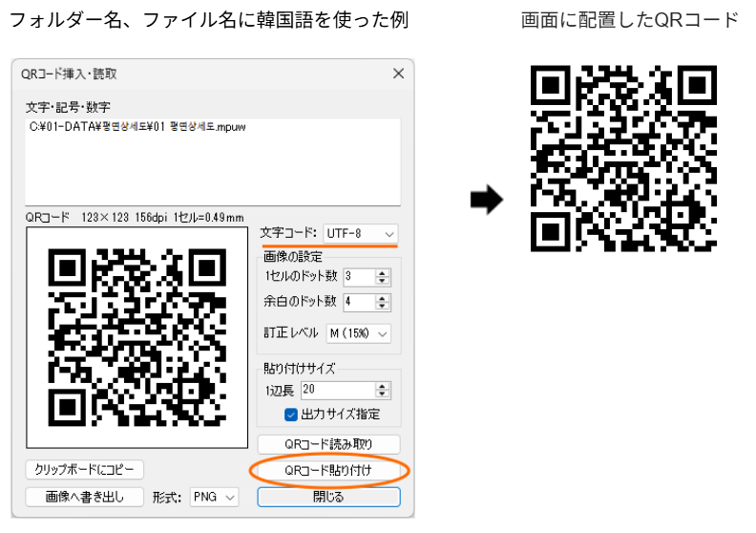This screenshot has width=756, height=533.
Task: Click the 閉じる button
Action: [328, 497]
